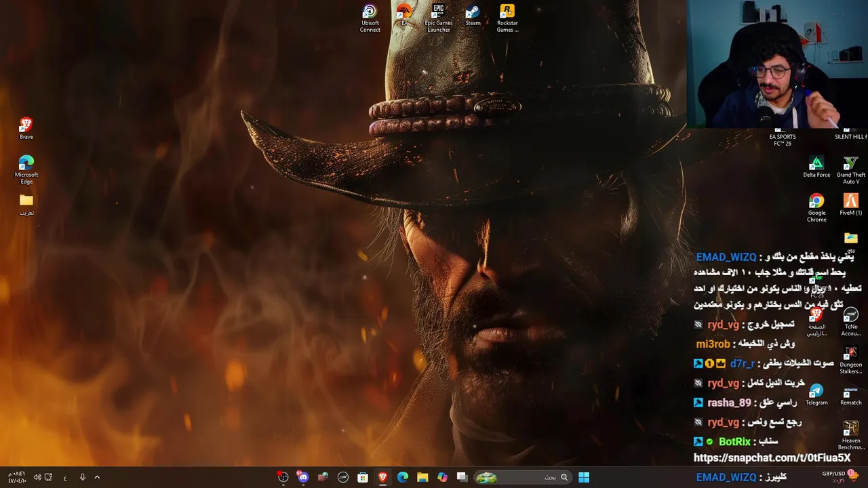The height and width of the screenshot is (488, 868).
Task: Open the clock and date panel
Action: point(16,477)
